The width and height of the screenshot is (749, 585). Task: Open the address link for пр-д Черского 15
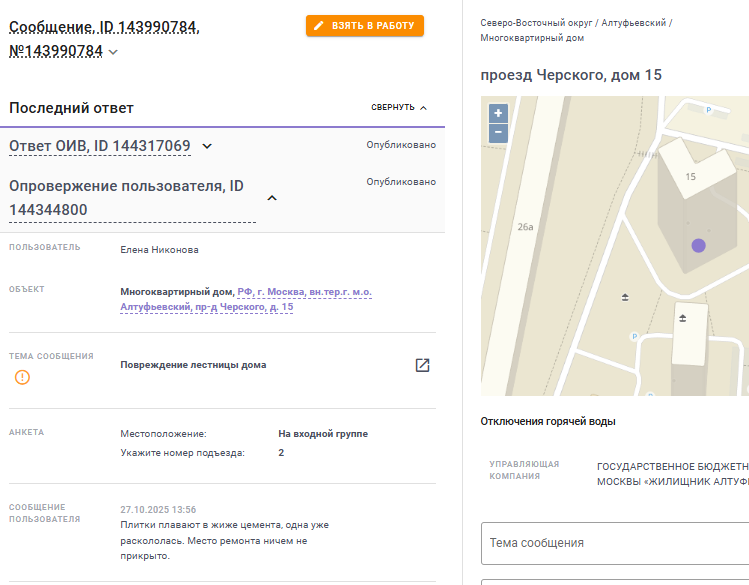point(246,299)
